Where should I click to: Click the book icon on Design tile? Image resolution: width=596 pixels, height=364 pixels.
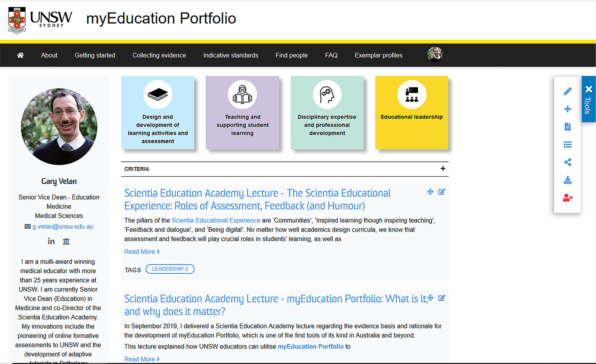click(158, 94)
